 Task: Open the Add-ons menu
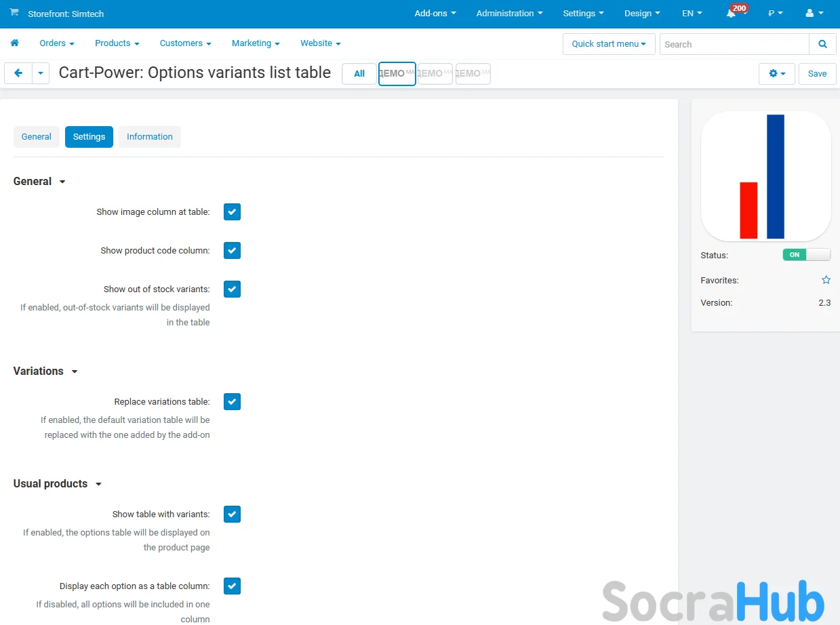click(435, 14)
